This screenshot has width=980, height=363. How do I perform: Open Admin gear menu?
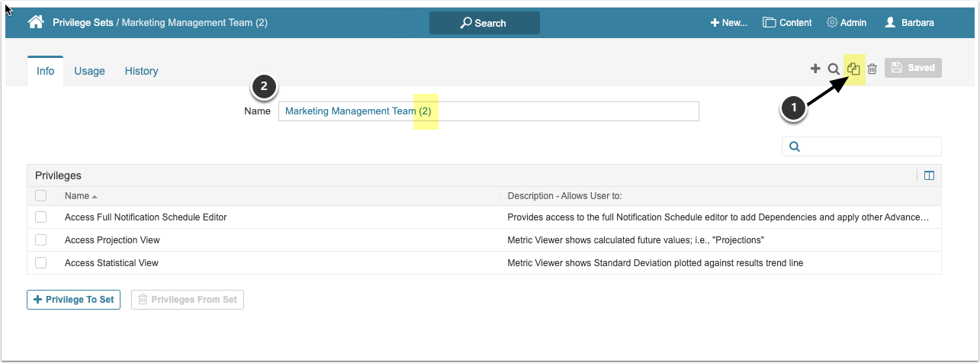pyautogui.click(x=847, y=23)
